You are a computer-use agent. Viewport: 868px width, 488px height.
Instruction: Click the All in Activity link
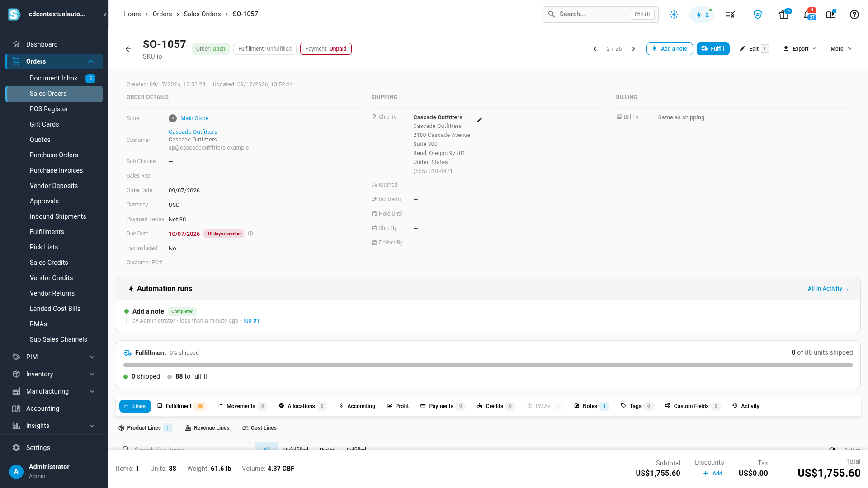(828, 289)
